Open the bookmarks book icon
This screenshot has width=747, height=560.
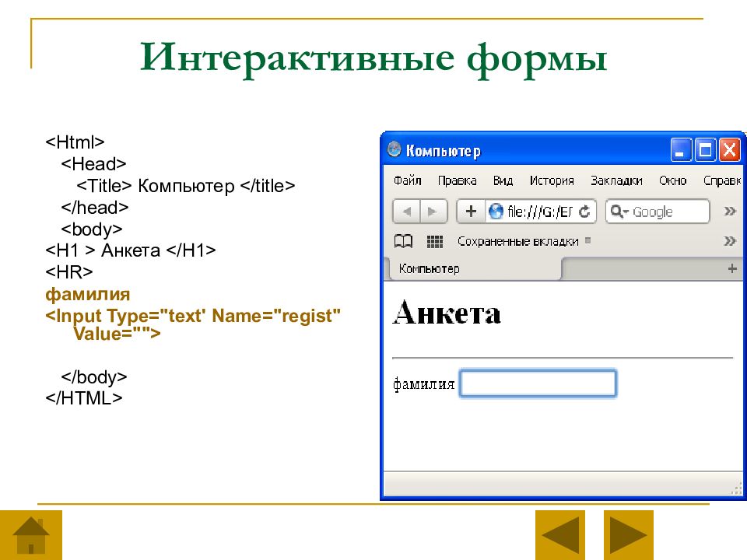[x=403, y=241]
